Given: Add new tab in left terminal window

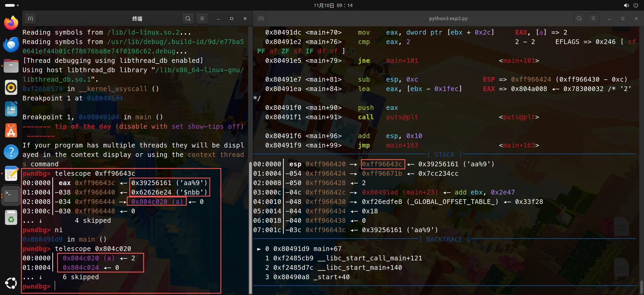Looking at the screenshot, I should 30,18.
